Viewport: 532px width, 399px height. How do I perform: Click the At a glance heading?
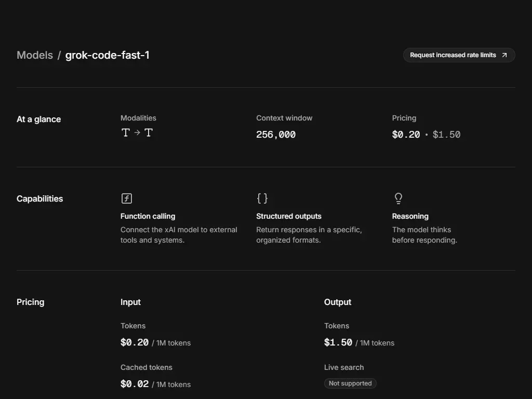[38, 119]
